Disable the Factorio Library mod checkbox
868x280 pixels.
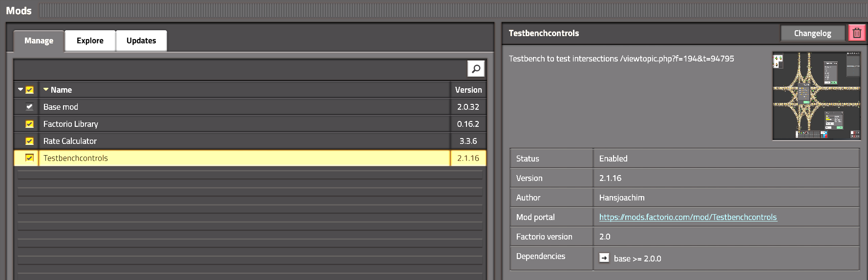point(29,124)
